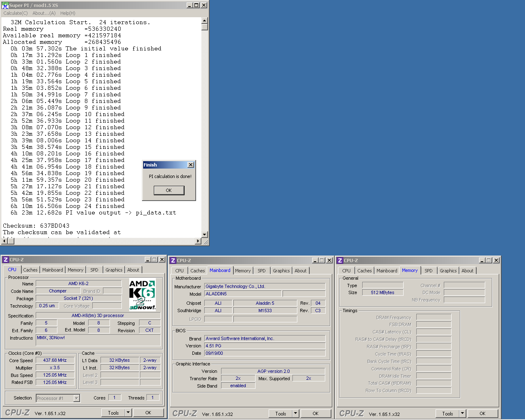
Task: Click manufacturer Gigabyte Technology Co., Ltd.
Action: click(x=265, y=286)
